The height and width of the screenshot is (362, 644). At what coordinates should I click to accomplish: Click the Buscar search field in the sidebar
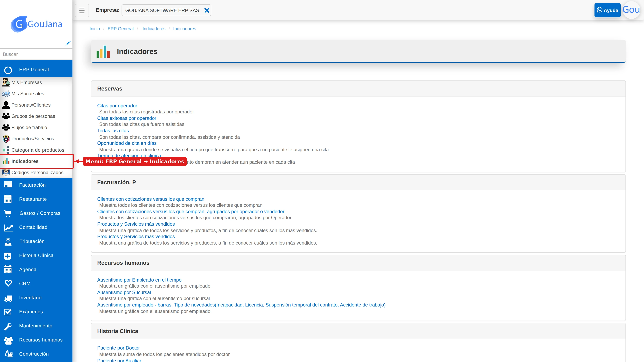pos(36,54)
